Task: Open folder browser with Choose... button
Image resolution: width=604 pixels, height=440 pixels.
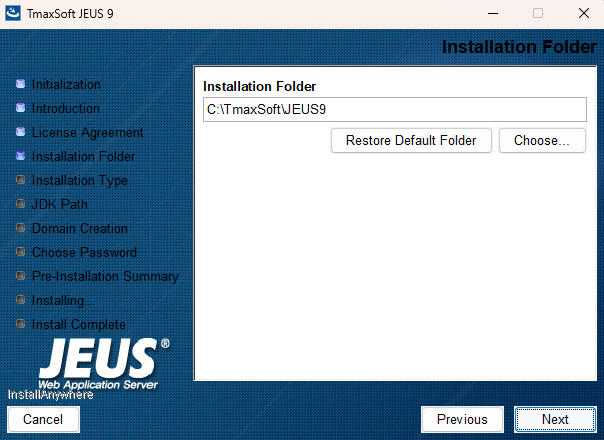Action: [x=542, y=141]
